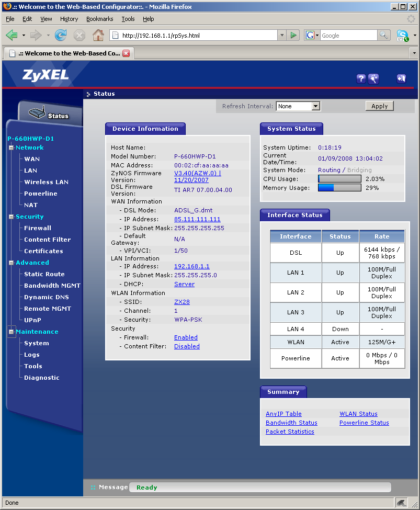Open the Skype toolbar icon
420x510 pixels.
402,36
